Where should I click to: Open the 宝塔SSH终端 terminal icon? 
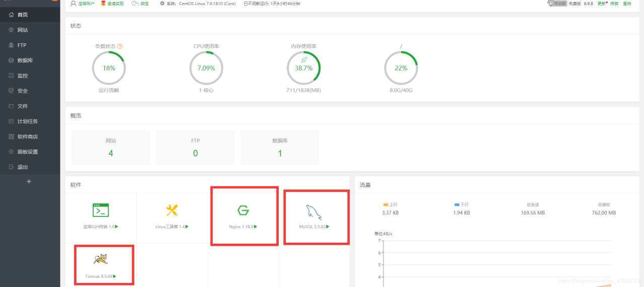[x=101, y=210]
